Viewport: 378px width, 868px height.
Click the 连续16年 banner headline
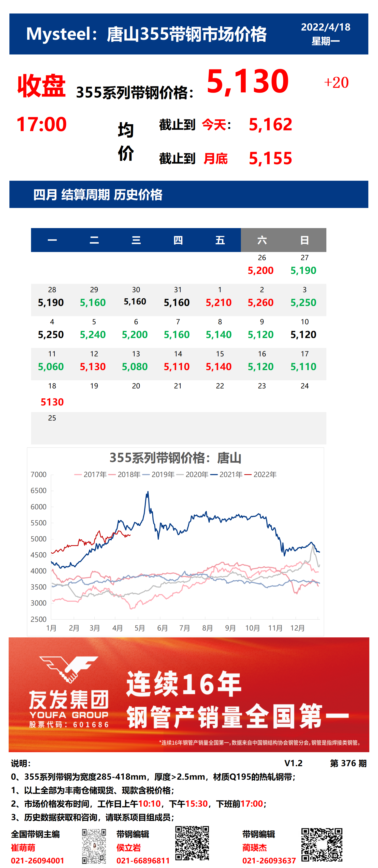tap(184, 684)
